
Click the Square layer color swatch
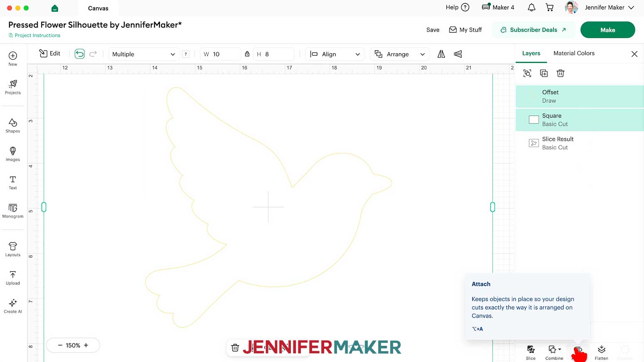534,120
